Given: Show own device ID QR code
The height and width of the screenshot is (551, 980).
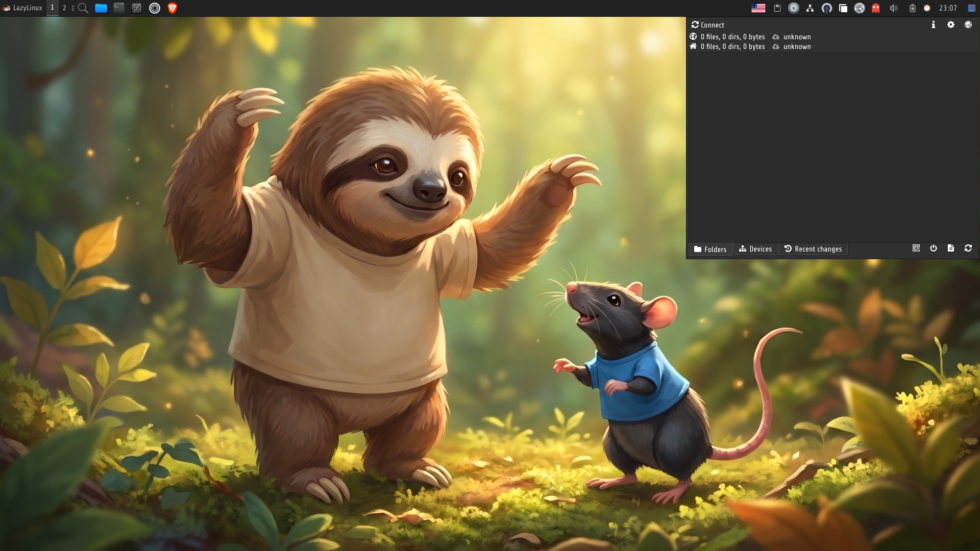Looking at the screenshot, I should tap(916, 248).
